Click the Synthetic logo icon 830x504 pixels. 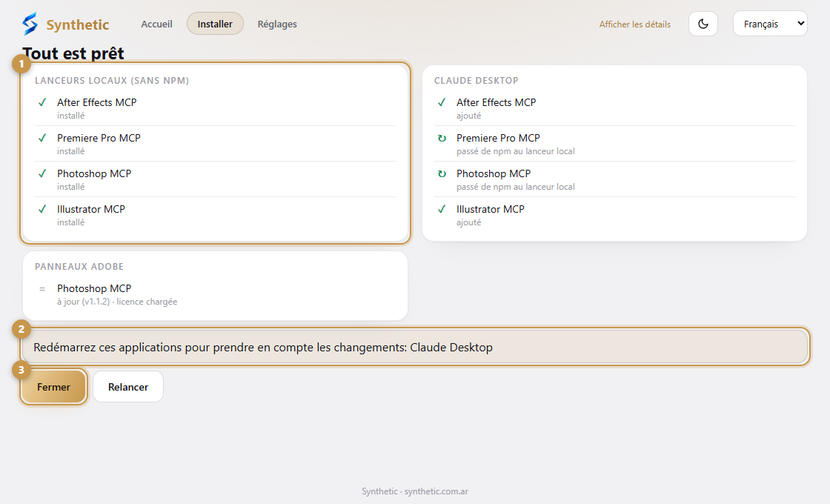tap(30, 24)
